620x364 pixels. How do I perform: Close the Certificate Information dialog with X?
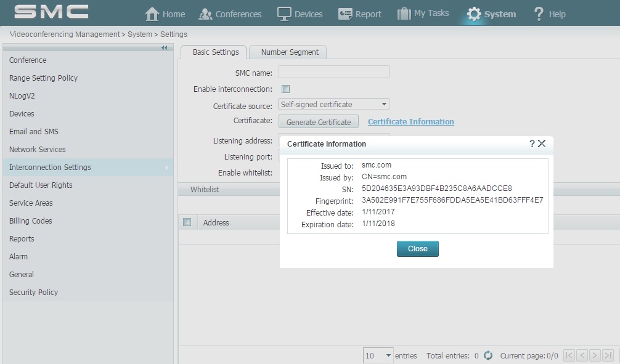point(542,144)
